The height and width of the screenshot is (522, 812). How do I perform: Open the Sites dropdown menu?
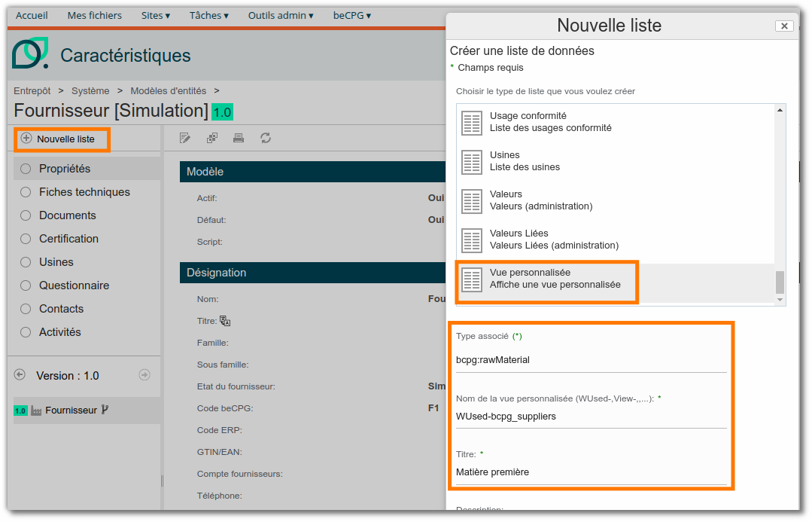[155, 16]
